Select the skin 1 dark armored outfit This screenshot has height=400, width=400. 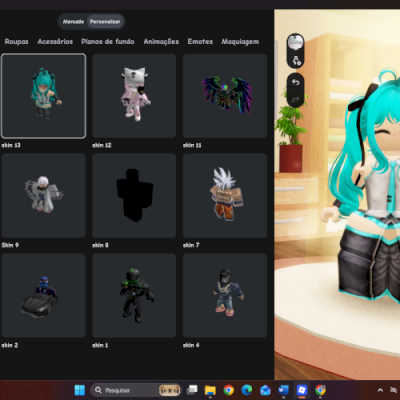[x=134, y=296]
